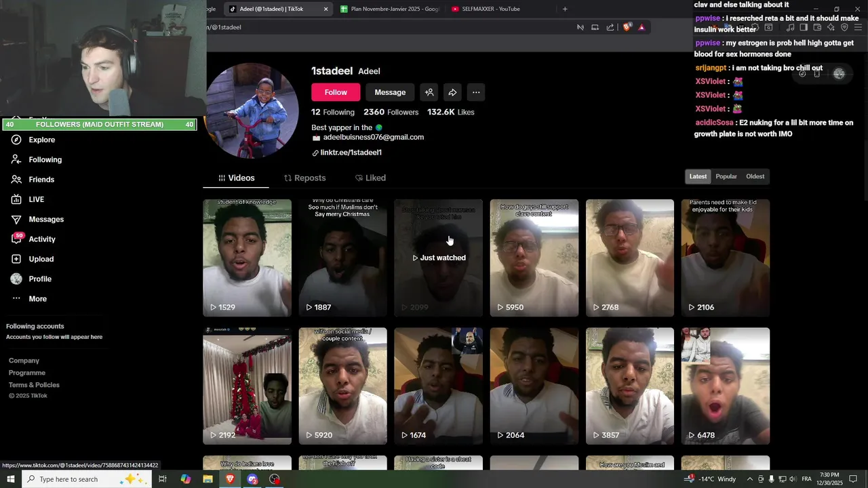This screenshot has height=488, width=868.
Task: Open the weather widget showing -14°C Windy
Action: coord(709,479)
